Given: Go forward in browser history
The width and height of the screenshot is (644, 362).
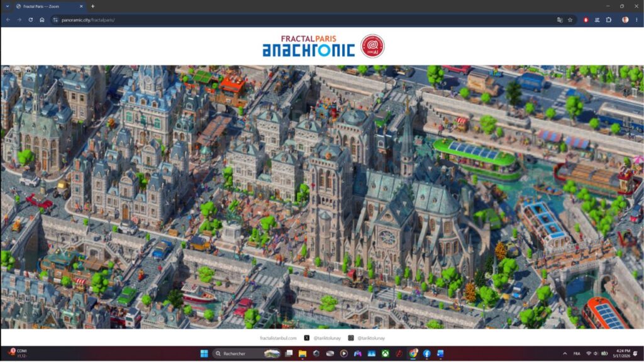Looking at the screenshot, I should [19, 19].
